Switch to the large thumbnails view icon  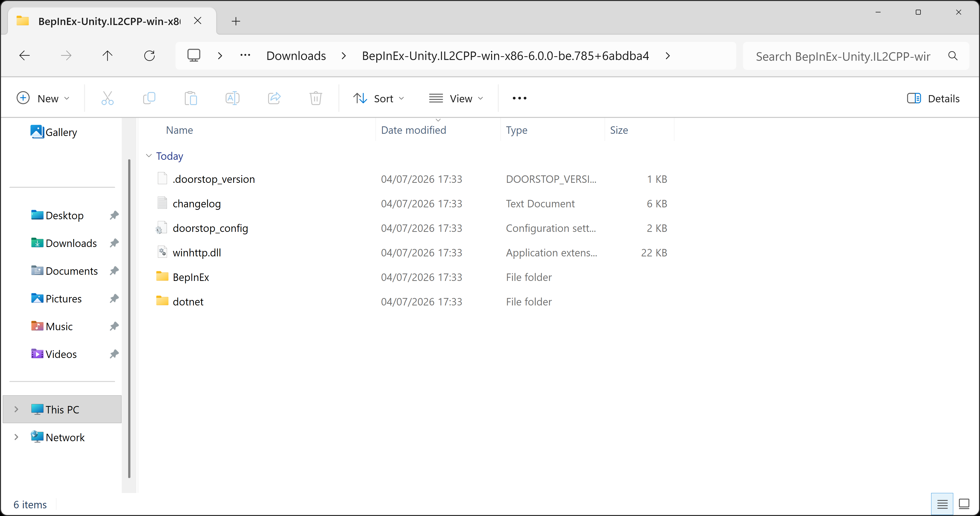pyautogui.click(x=964, y=504)
